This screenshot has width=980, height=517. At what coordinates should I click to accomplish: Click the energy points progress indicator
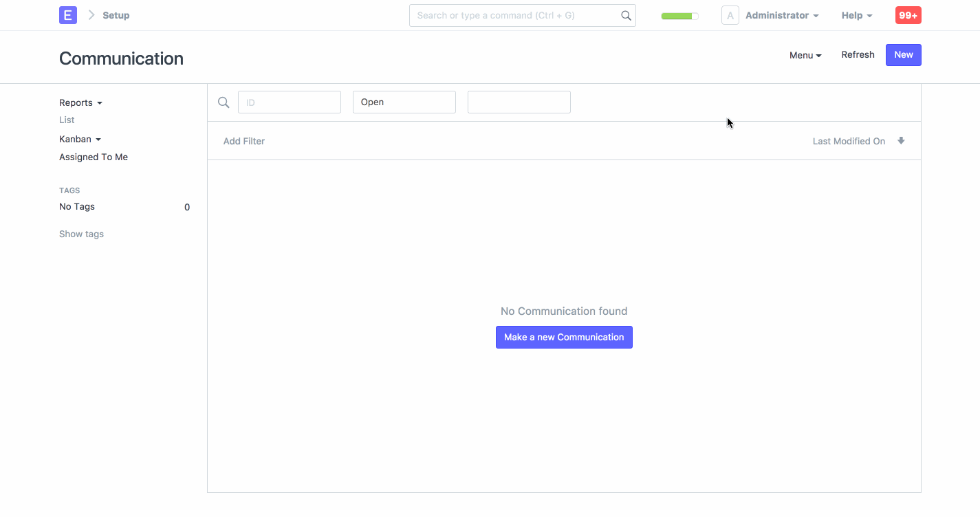(679, 14)
